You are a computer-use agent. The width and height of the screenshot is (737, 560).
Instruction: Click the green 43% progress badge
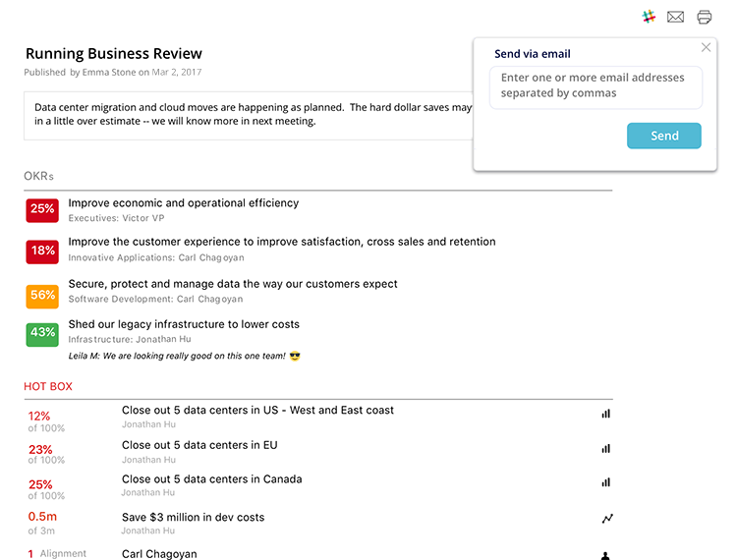(42, 333)
